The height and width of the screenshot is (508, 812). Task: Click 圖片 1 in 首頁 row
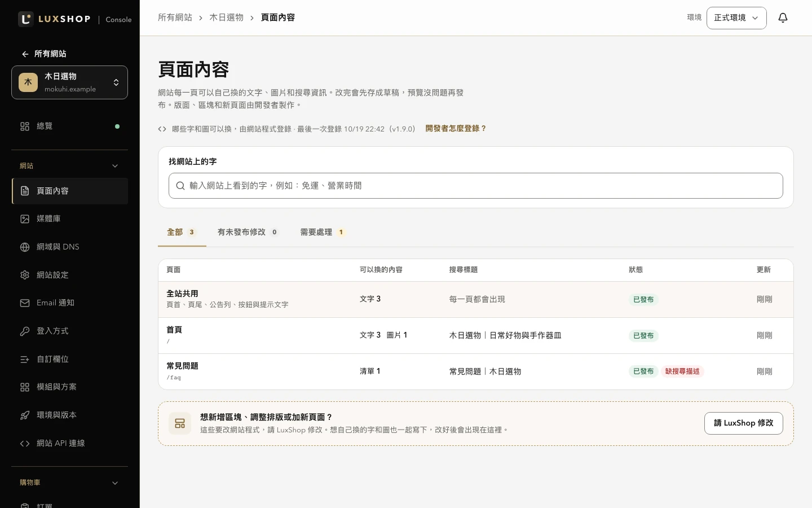click(x=396, y=335)
